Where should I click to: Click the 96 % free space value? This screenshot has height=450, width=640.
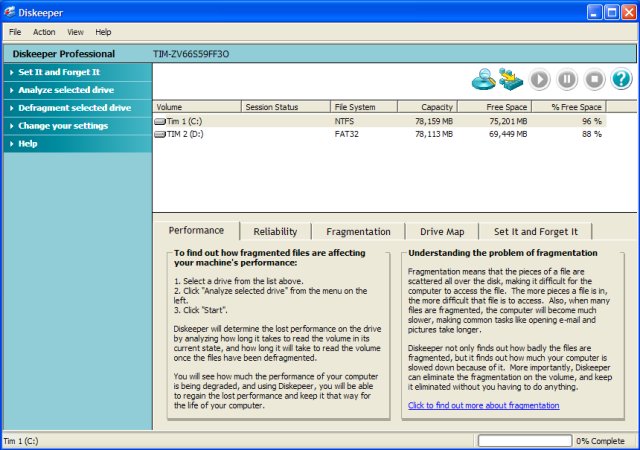[592, 121]
